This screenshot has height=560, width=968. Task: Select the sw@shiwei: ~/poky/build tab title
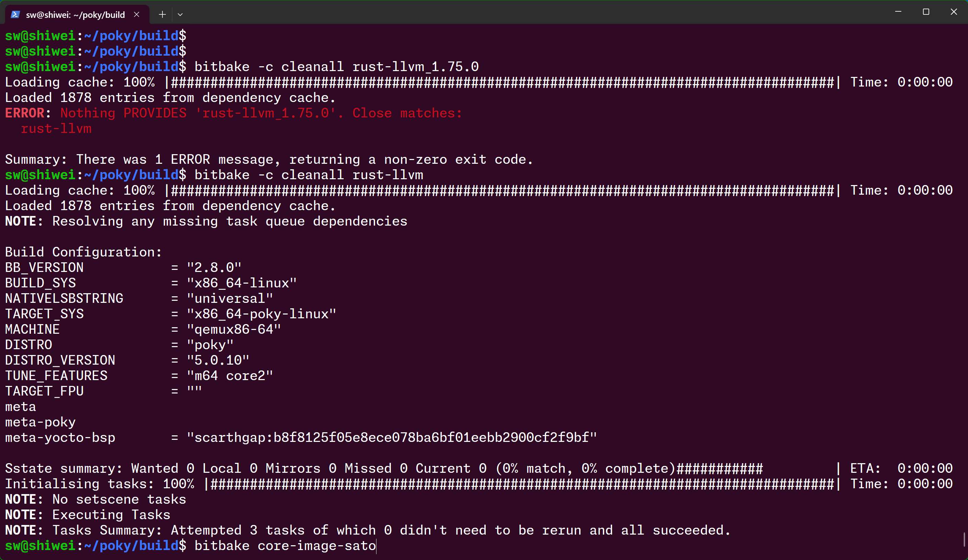(x=75, y=14)
